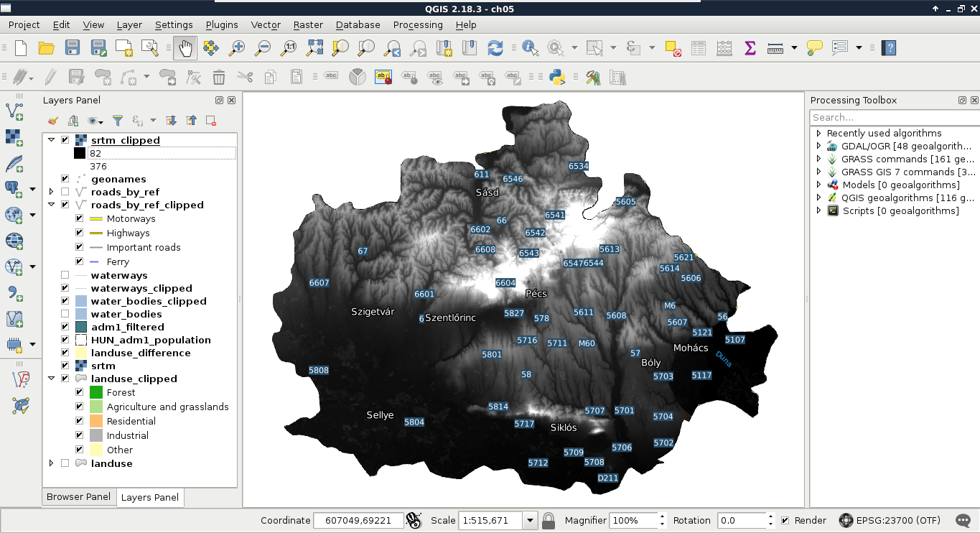Image resolution: width=980 pixels, height=533 pixels.
Task: Expand the landuse layer tree
Action: 51,463
